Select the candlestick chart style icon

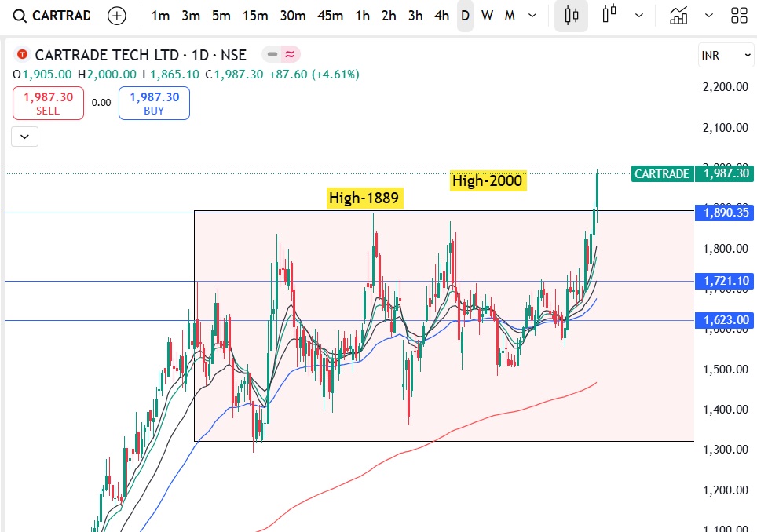(x=571, y=16)
